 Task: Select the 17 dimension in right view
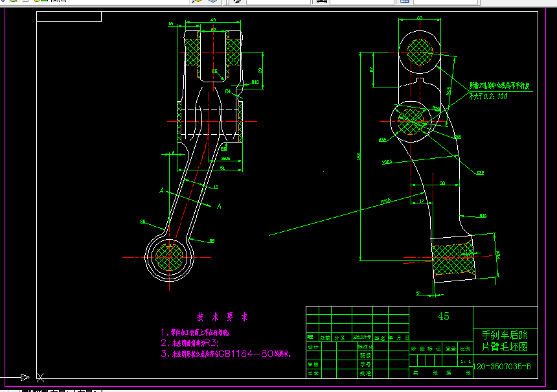click(421, 201)
